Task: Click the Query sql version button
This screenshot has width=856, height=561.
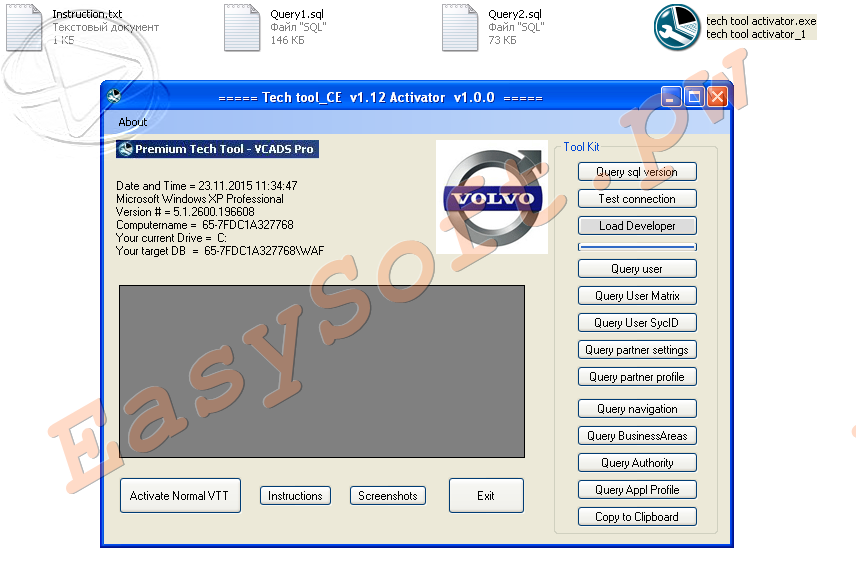Action: [x=637, y=172]
